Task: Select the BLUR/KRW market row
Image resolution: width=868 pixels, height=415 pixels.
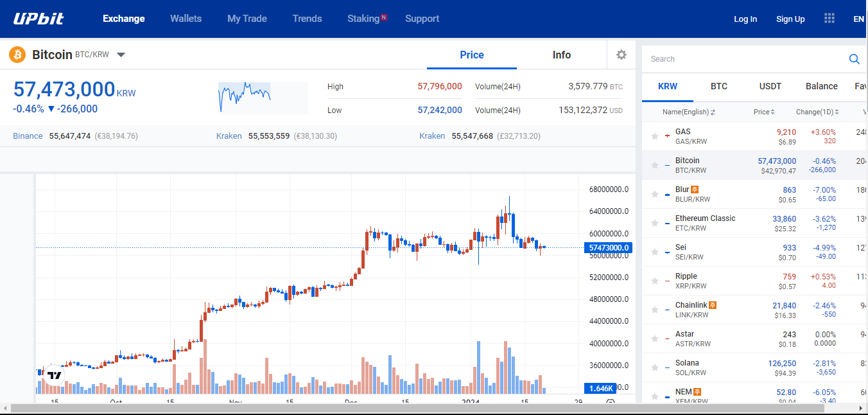Action: (x=755, y=194)
